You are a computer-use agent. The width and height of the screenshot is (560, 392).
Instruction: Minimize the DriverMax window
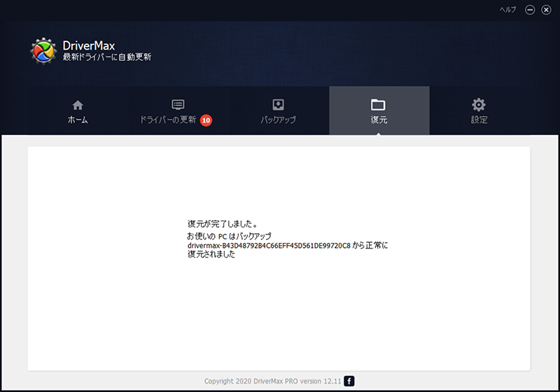tap(530, 10)
